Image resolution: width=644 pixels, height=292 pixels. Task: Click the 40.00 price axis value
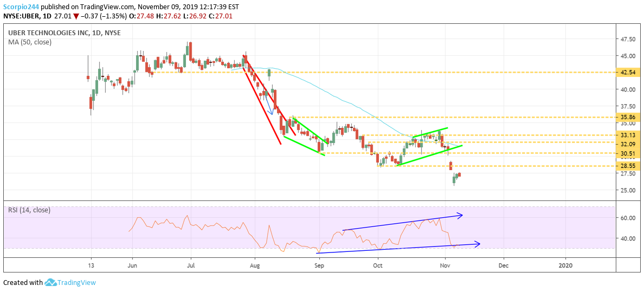coord(628,89)
